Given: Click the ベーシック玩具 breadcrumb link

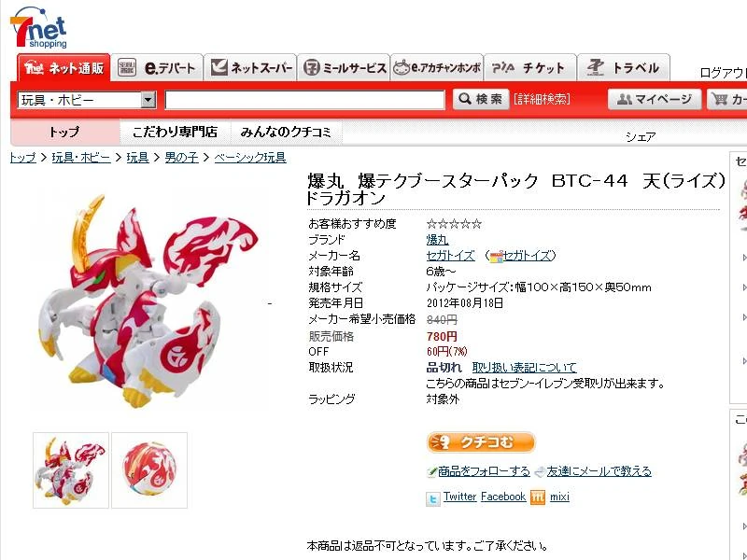Looking at the screenshot, I should (250, 158).
